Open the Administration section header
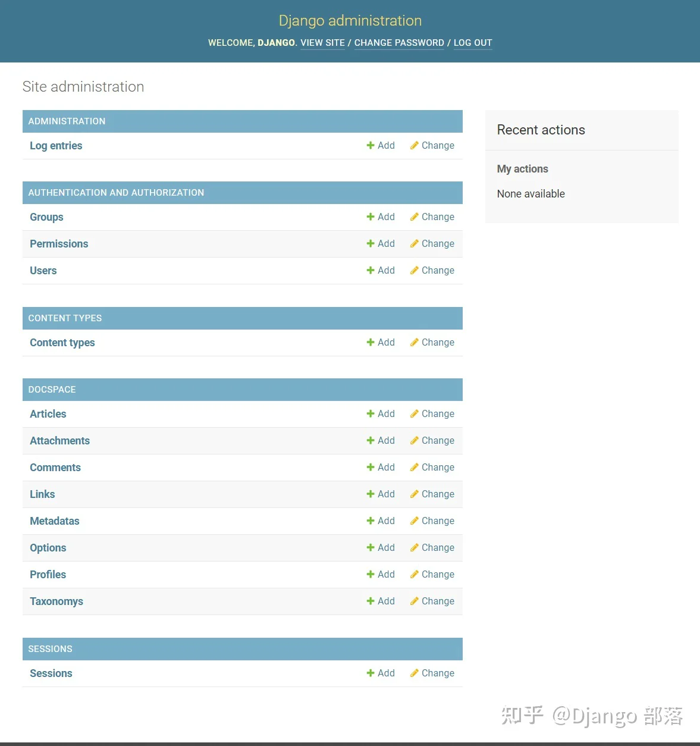 point(67,121)
